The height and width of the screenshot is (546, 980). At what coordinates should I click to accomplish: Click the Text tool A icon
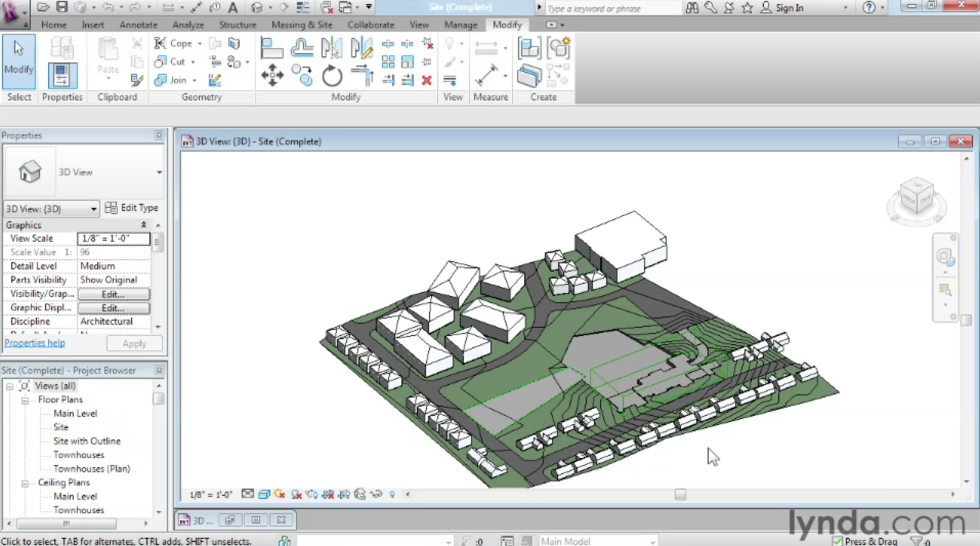(233, 7)
